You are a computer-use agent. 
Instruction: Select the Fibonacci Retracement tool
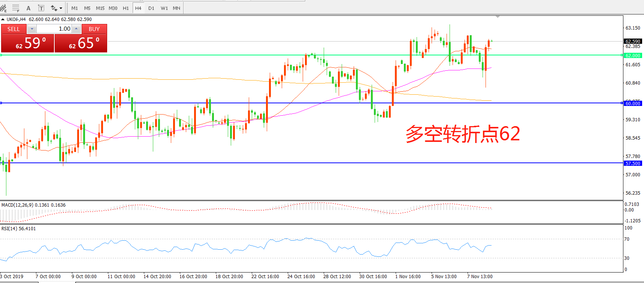click(16, 8)
